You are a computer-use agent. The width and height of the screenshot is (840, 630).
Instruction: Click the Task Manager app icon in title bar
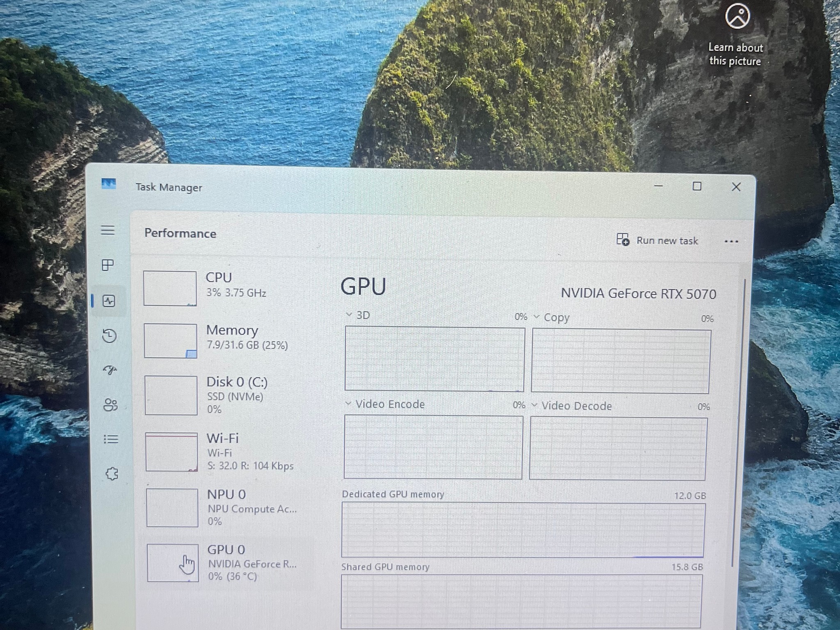pos(109,184)
